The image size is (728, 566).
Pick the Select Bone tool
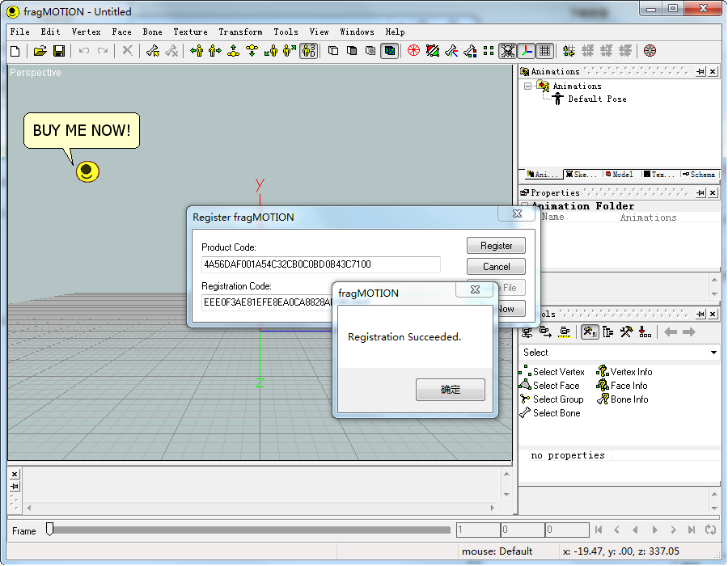pos(556,413)
